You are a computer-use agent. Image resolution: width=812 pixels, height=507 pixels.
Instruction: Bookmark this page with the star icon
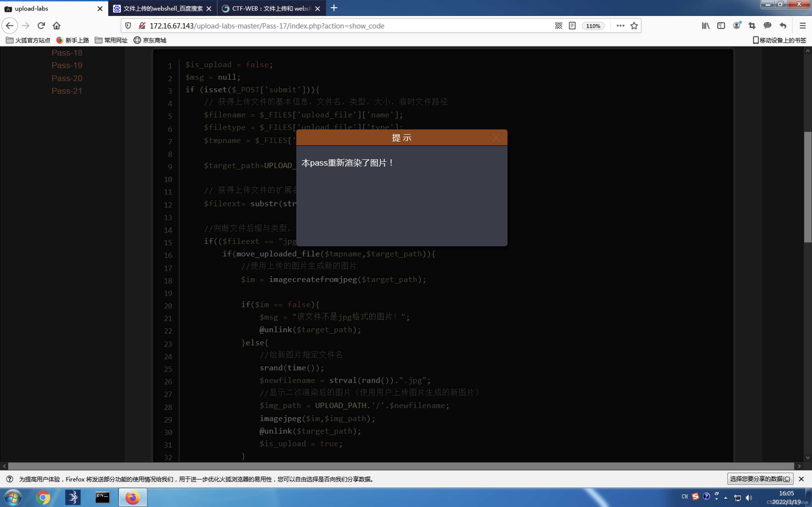coord(634,26)
